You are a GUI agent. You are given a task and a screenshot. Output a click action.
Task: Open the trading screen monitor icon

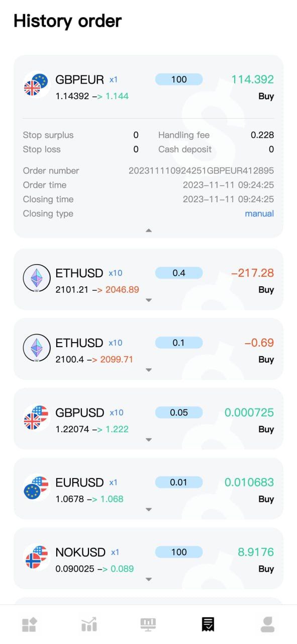(x=148, y=625)
